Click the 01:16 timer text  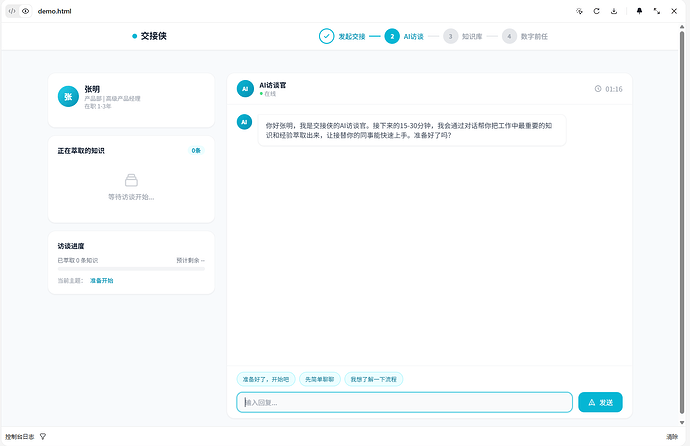click(x=613, y=89)
